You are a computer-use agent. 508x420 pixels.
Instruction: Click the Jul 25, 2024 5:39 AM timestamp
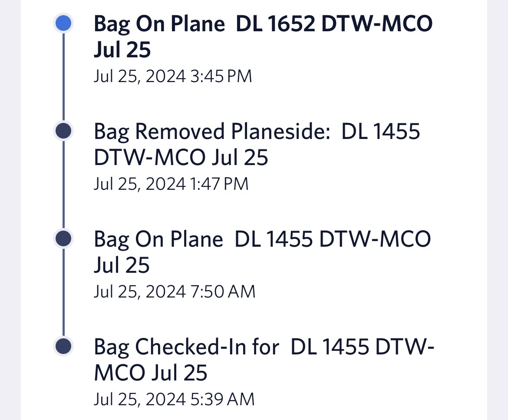(x=174, y=399)
